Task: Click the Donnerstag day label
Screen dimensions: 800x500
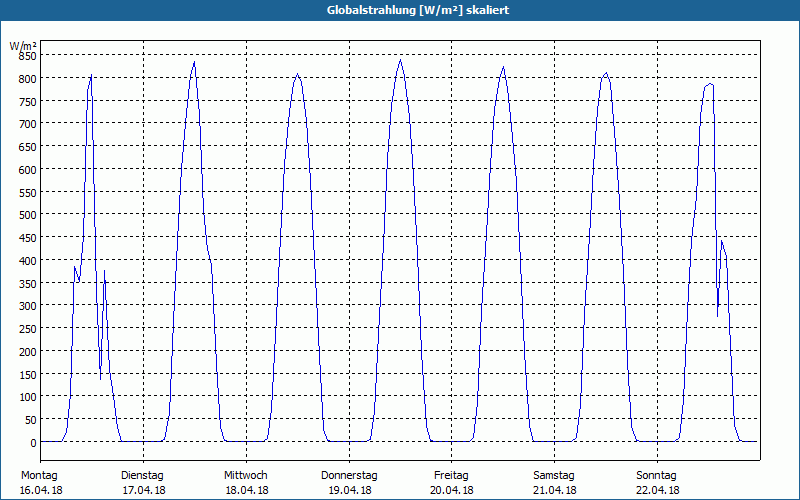Action: click(349, 476)
